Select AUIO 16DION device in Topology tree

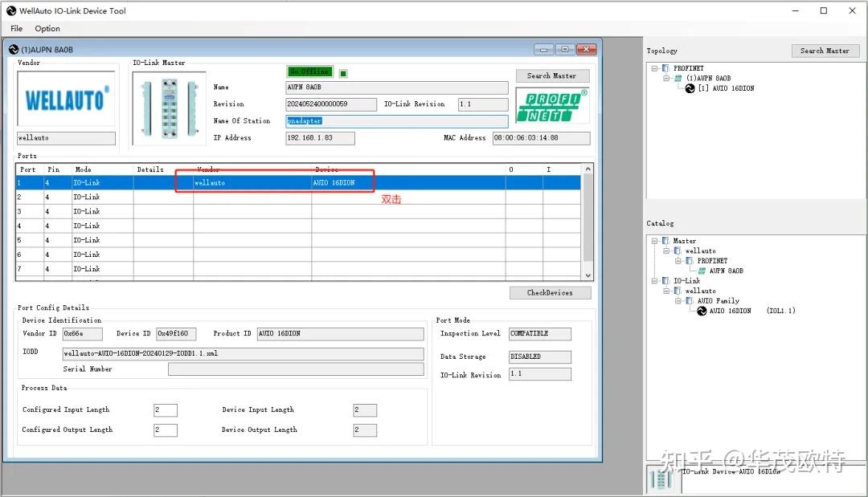pyautogui.click(x=729, y=88)
